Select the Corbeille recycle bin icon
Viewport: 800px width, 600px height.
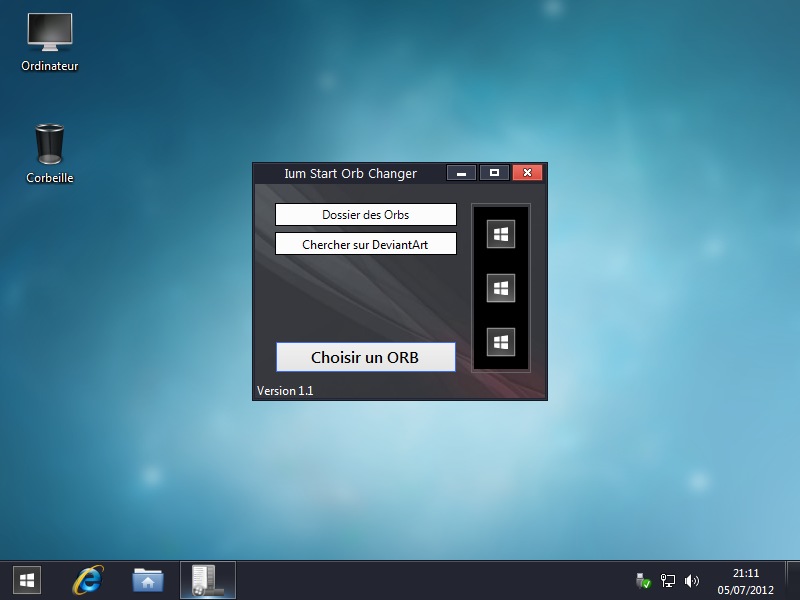pos(49,154)
